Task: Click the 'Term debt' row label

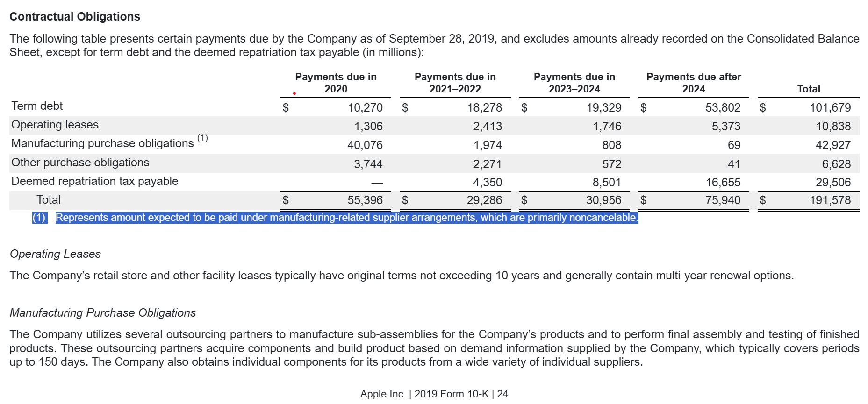Action: coord(37,106)
